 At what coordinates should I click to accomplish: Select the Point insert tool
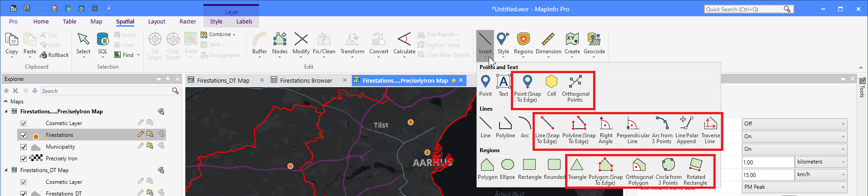coord(486,86)
